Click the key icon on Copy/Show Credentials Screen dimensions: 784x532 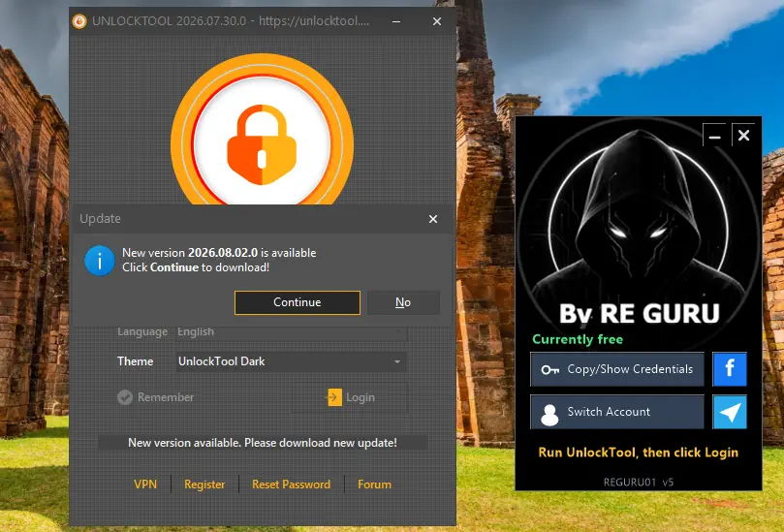click(550, 370)
